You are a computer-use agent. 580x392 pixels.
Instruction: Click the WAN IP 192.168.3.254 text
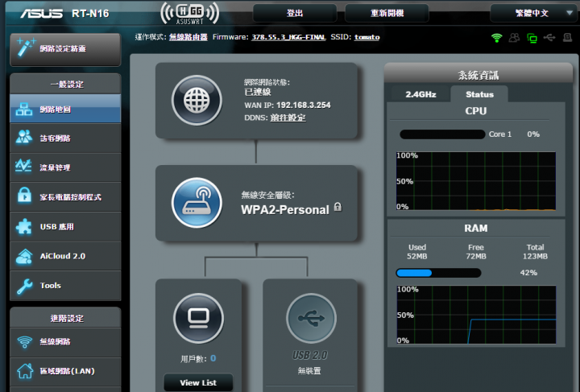tap(304, 105)
